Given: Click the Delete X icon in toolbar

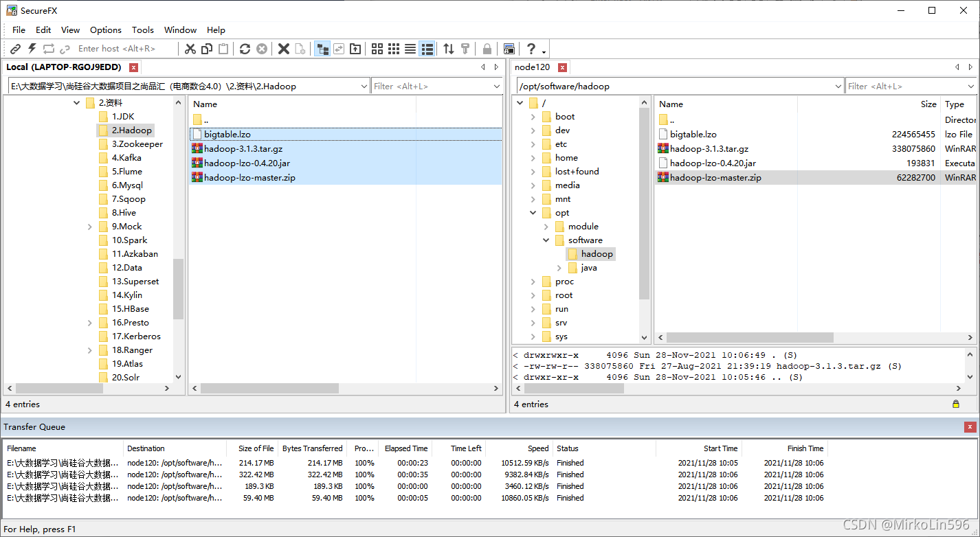Looking at the screenshot, I should pyautogui.click(x=283, y=49).
